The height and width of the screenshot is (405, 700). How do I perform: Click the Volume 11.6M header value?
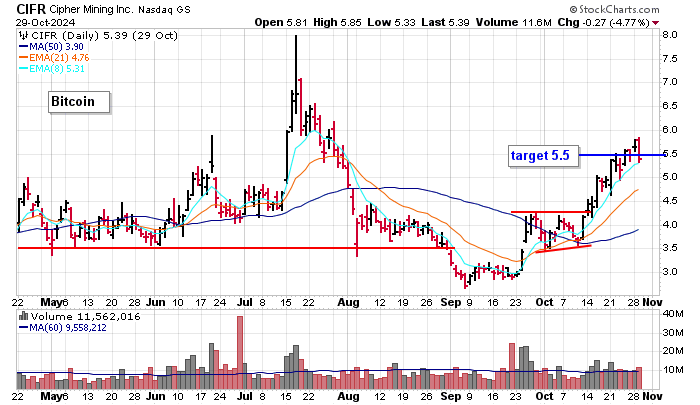[513, 22]
